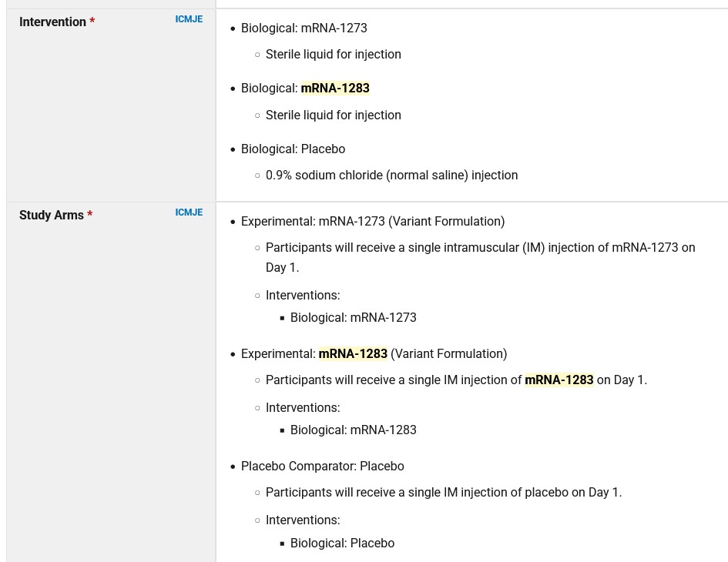Click 'Biological: mRNA-1273' with square bullet under Interventions

(353, 318)
